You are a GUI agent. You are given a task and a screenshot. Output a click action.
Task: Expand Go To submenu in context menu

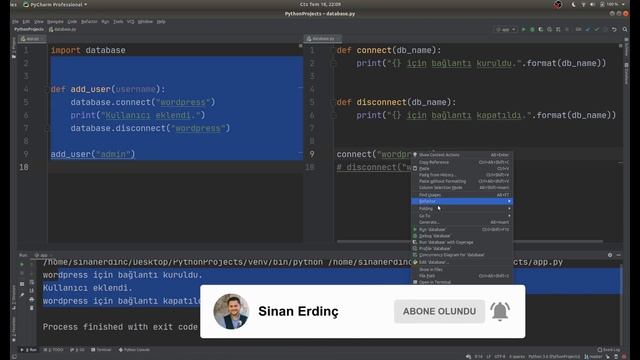point(462,216)
